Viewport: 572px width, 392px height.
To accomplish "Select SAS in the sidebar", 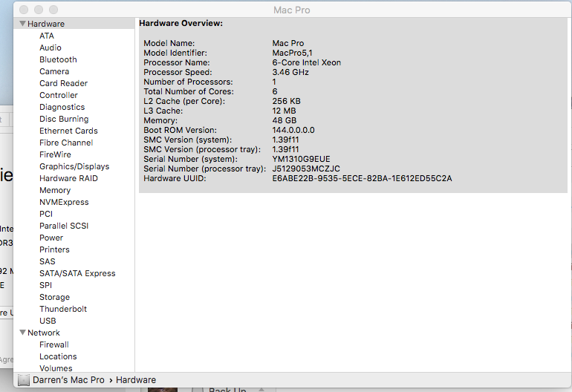I will (48, 261).
